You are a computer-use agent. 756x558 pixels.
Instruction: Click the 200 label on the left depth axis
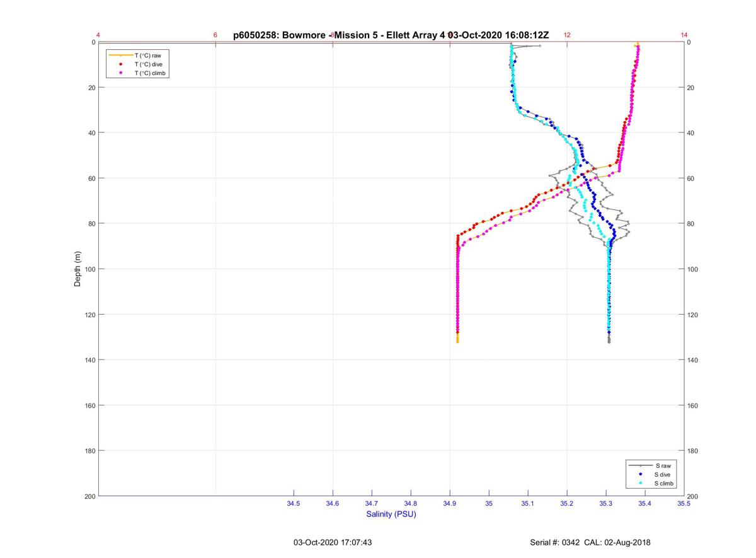[x=89, y=496]
